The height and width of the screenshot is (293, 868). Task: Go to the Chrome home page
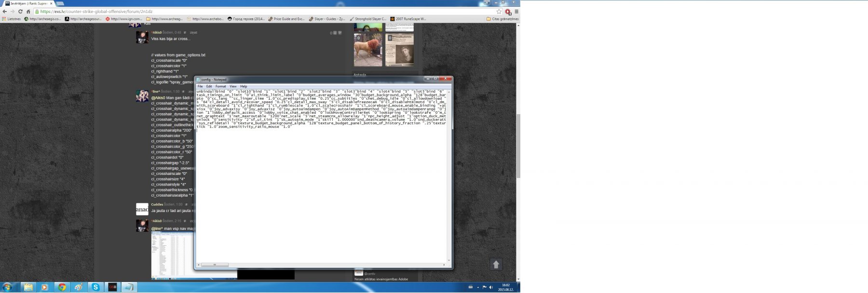coord(28,12)
